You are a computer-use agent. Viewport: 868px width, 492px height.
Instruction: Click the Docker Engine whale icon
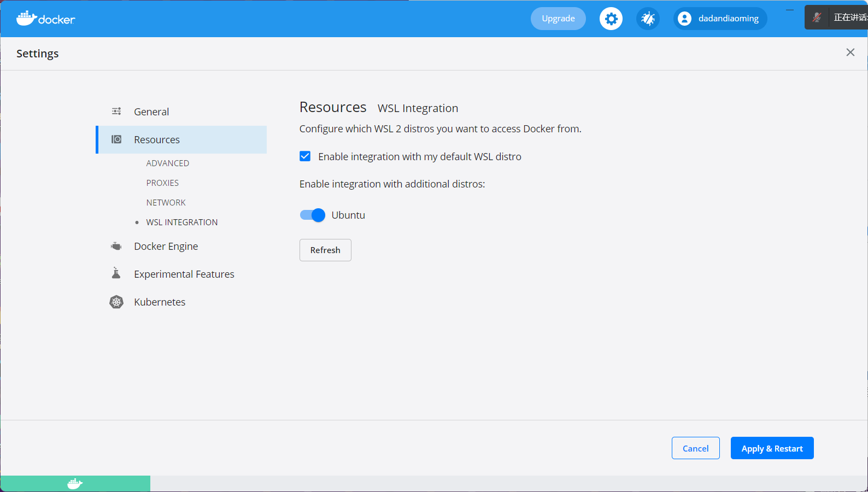coord(116,246)
